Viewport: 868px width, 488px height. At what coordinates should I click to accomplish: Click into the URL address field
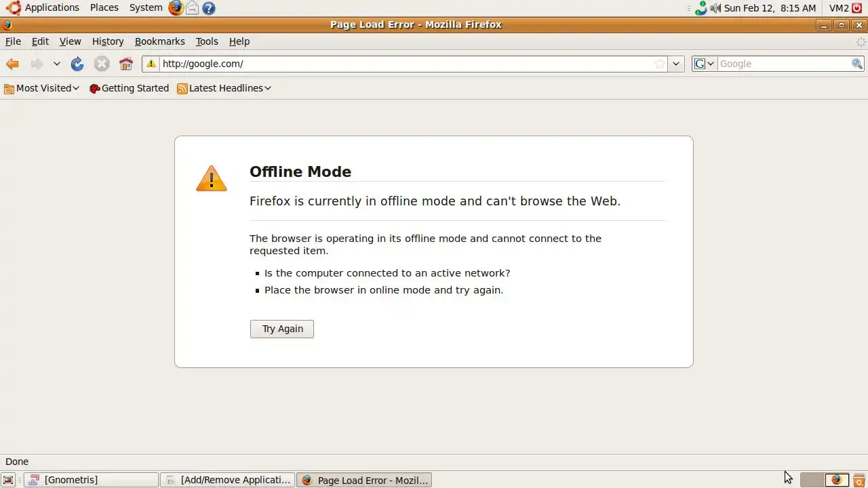[x=406, y=64]
